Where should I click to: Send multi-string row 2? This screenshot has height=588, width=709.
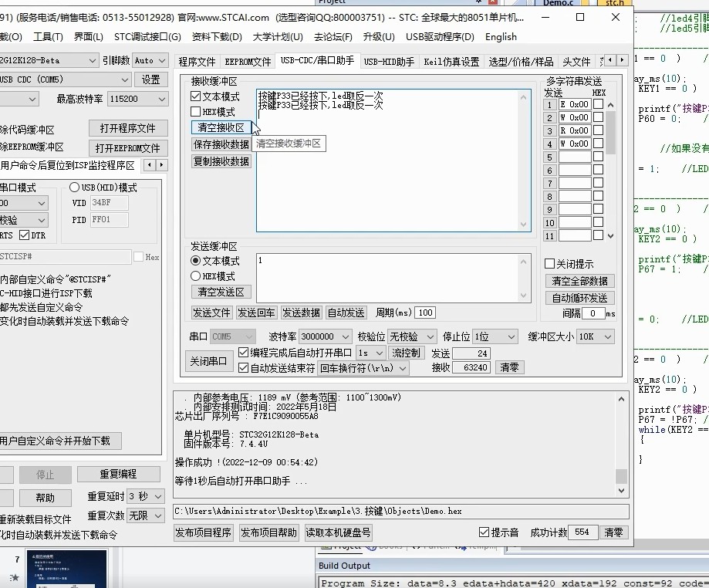point(549,118)
